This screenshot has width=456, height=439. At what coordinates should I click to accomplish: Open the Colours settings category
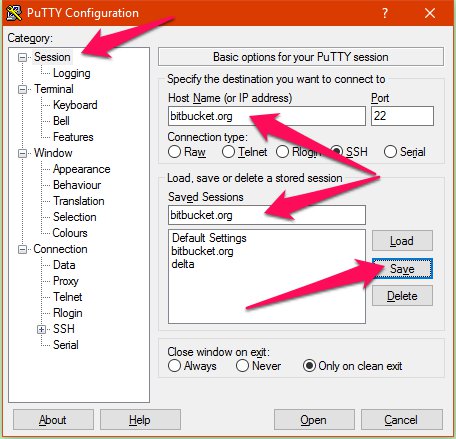tap(70, 233)
